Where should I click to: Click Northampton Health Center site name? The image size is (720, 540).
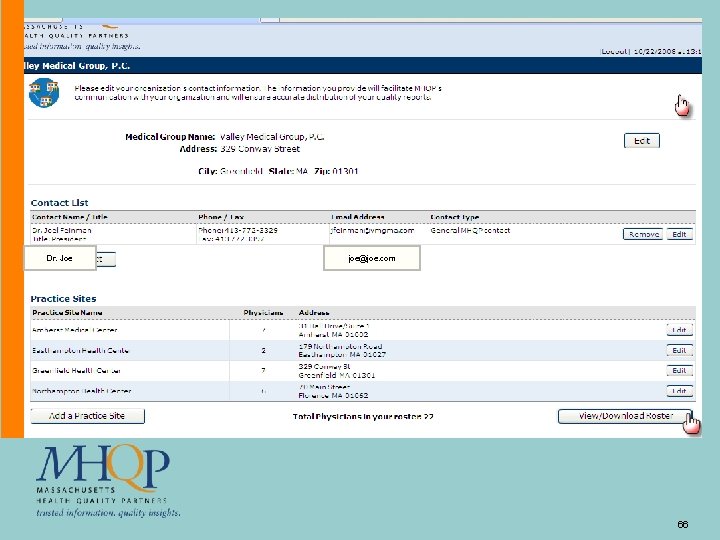(x=82, y=391)
